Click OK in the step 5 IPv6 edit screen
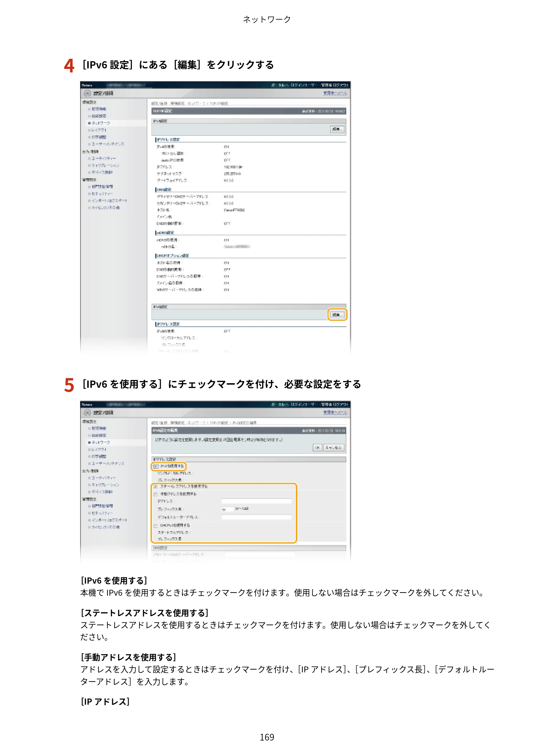The image size is (534, 756). point(317,447)
